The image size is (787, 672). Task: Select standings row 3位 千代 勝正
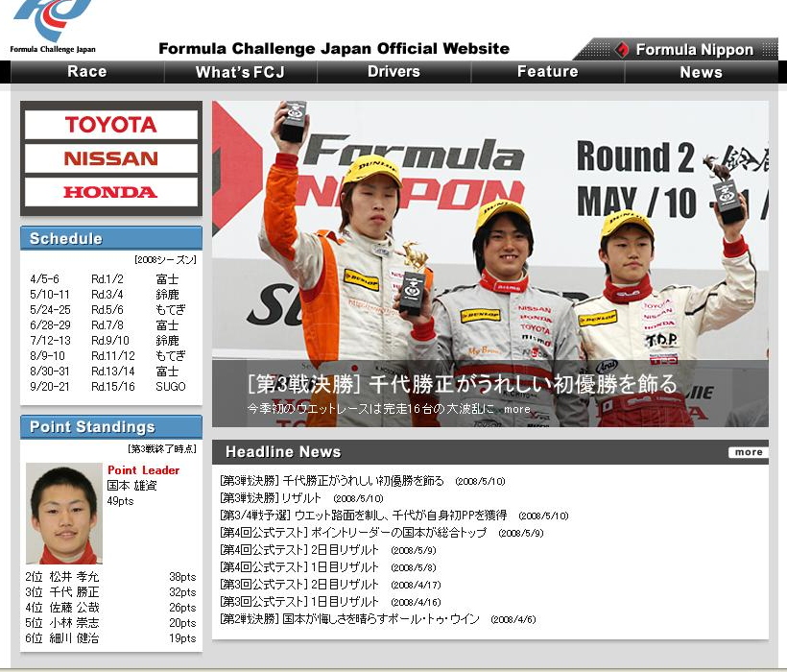tap(111, 592)
